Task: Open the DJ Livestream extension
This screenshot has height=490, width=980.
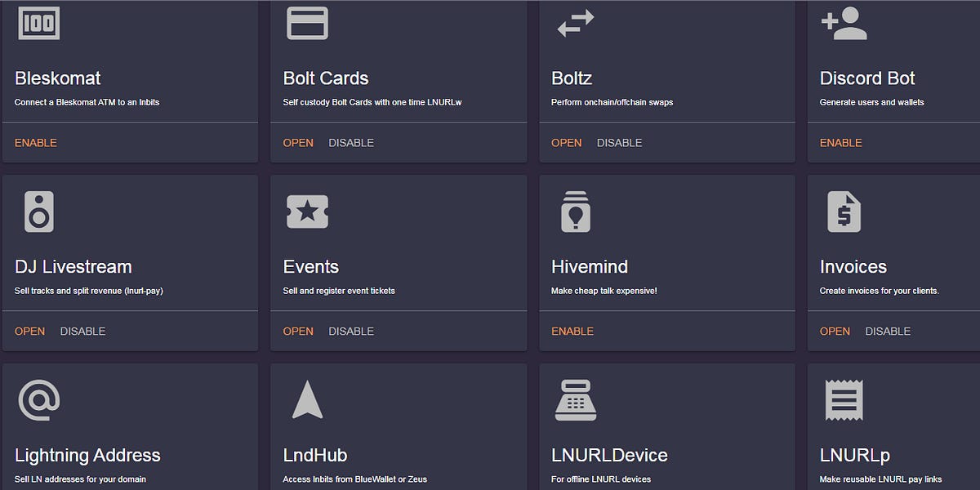Action: pos(29,331)
